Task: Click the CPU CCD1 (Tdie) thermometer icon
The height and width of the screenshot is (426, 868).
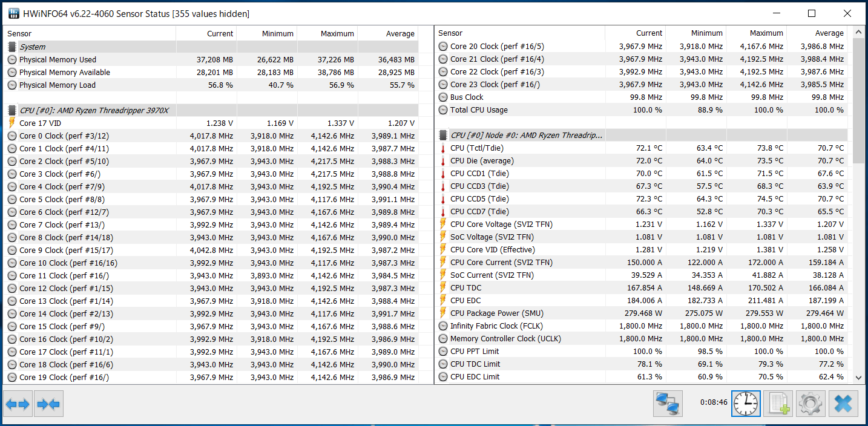Action: tap(443, 174)
